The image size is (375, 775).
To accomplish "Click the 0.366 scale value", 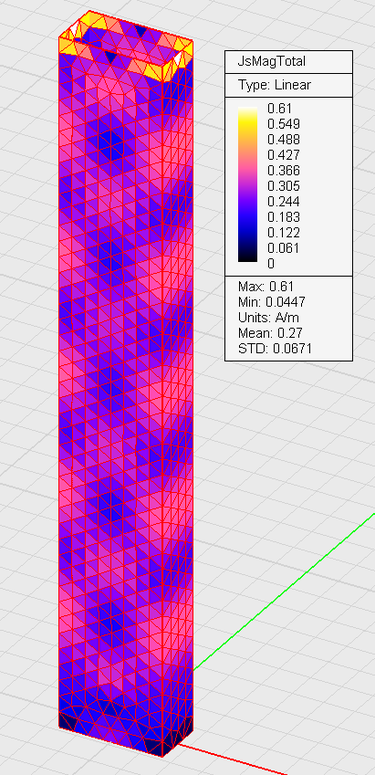I will [284, 171].
